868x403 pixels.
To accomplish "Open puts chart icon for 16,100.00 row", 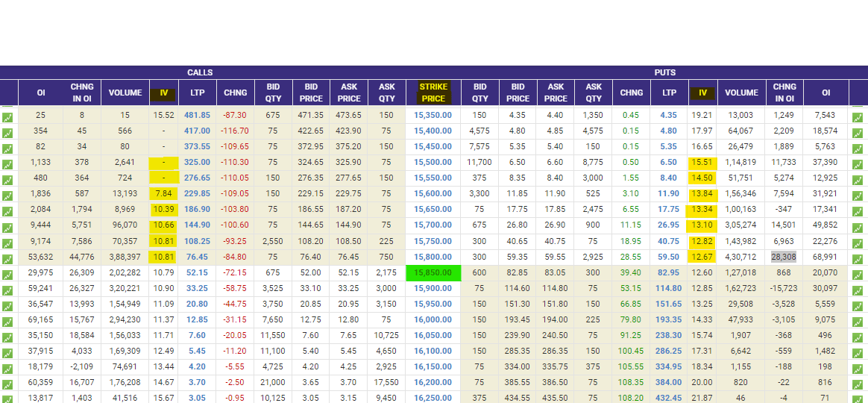I will click(858, 354).
